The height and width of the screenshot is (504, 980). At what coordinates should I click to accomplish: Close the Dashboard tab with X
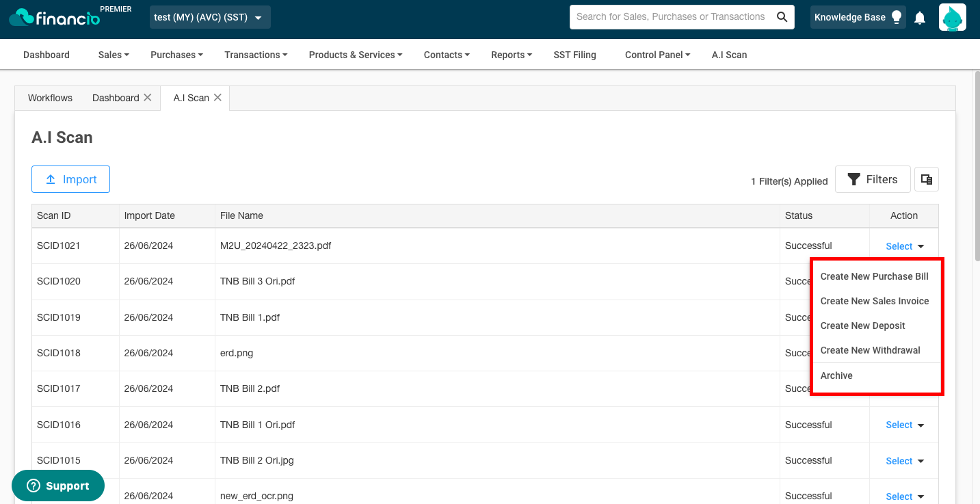147,98
